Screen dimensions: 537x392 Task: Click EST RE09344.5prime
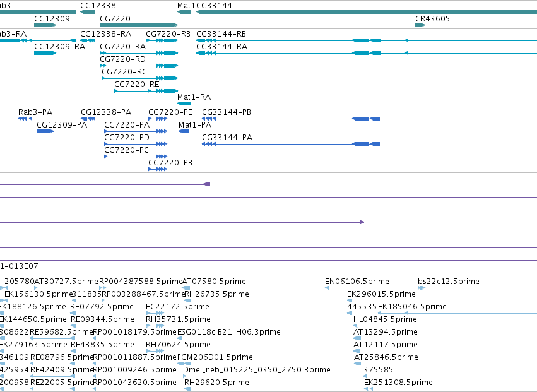coord(102,319)
